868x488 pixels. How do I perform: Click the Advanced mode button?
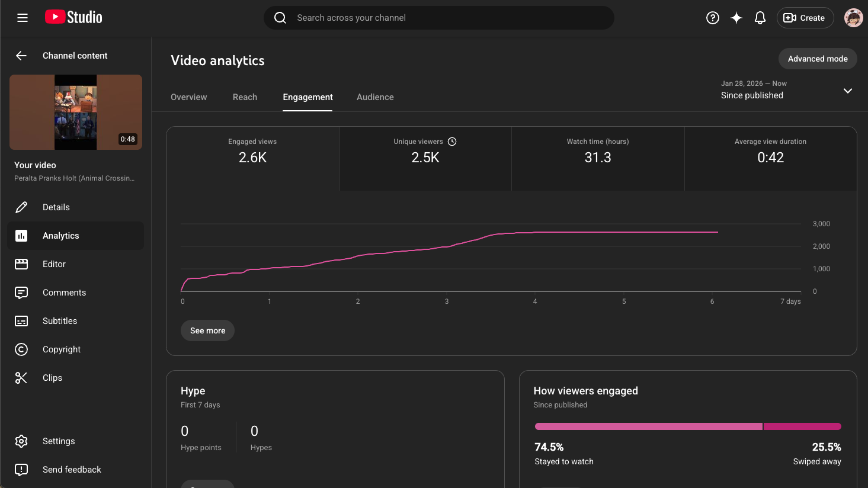coord(817,59)
